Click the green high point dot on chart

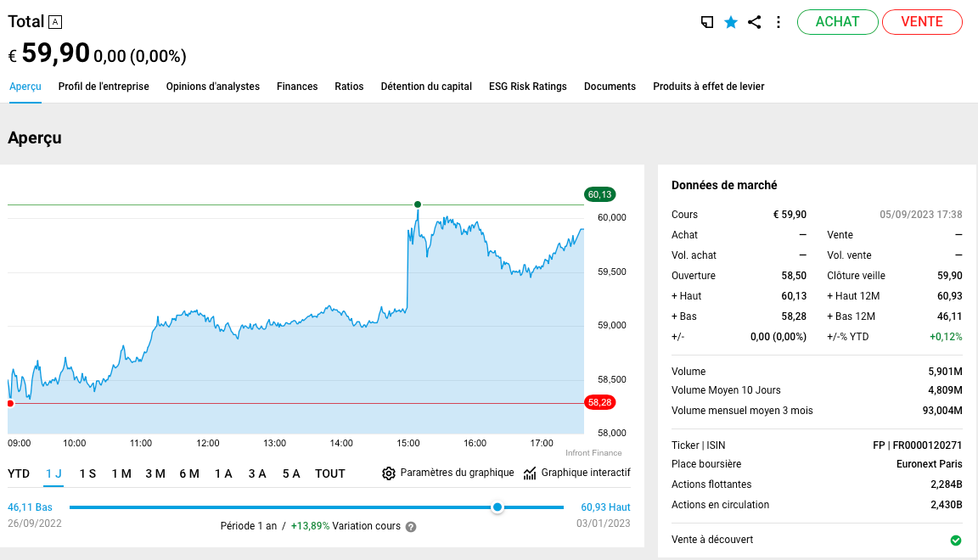418,204
